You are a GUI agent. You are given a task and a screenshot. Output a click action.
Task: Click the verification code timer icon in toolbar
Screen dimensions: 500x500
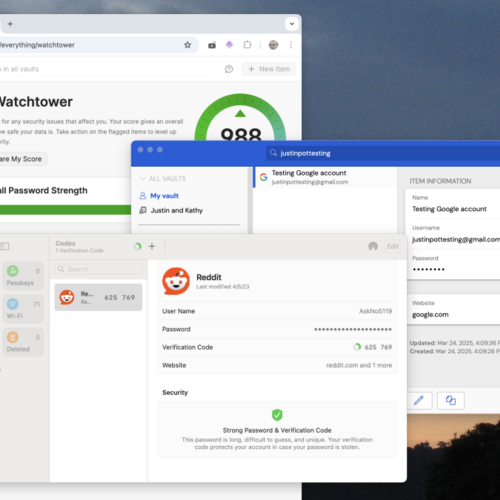pyautogui.click(x=137, y=246)
